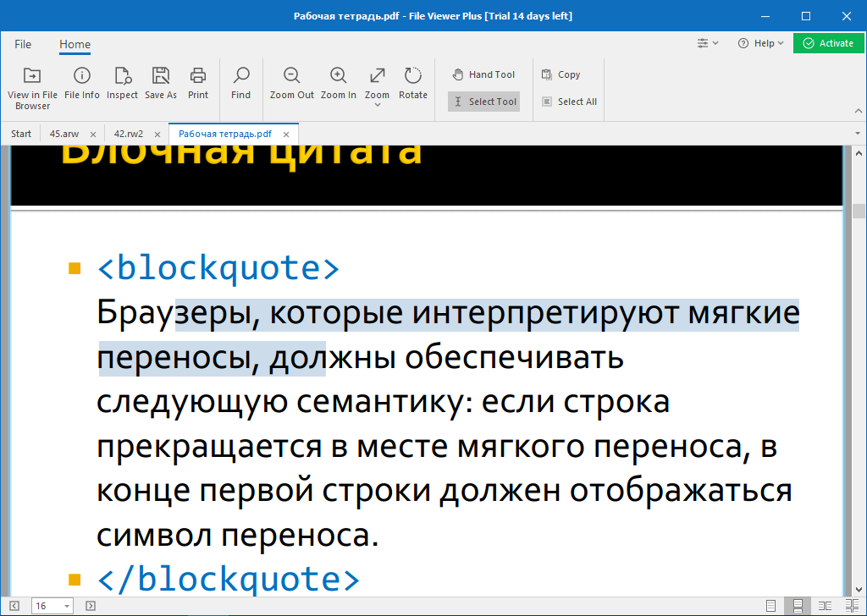Viewport: 867px width, 616px height.
Task: Click the View in File Browser icon
Action: point(32,76)
